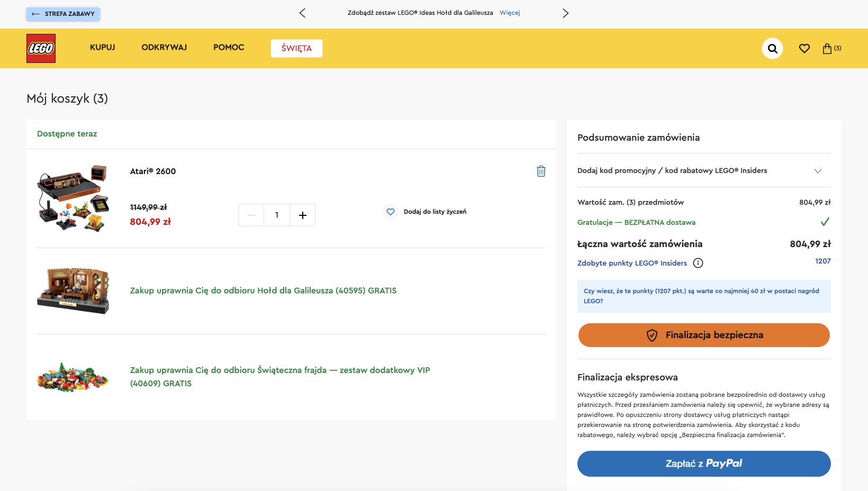Click the Atari 2600 product thumbnail
Viewport: 868px width, 491px height.
coord(73,198)
